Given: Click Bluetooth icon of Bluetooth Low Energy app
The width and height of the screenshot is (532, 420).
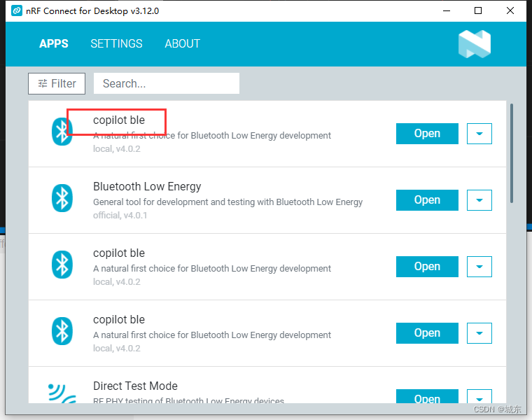Looking at the screenshot, I should click(62, 198).
